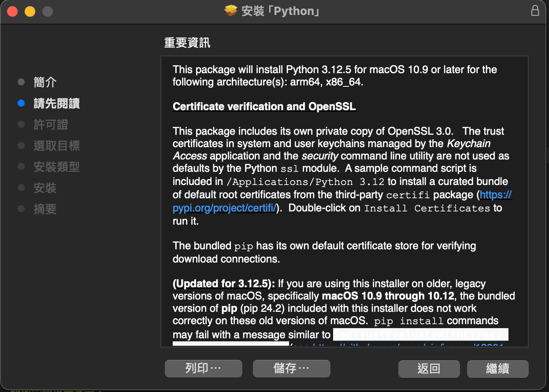Jump to the 摘要 step in sidebar

[45, 209]
